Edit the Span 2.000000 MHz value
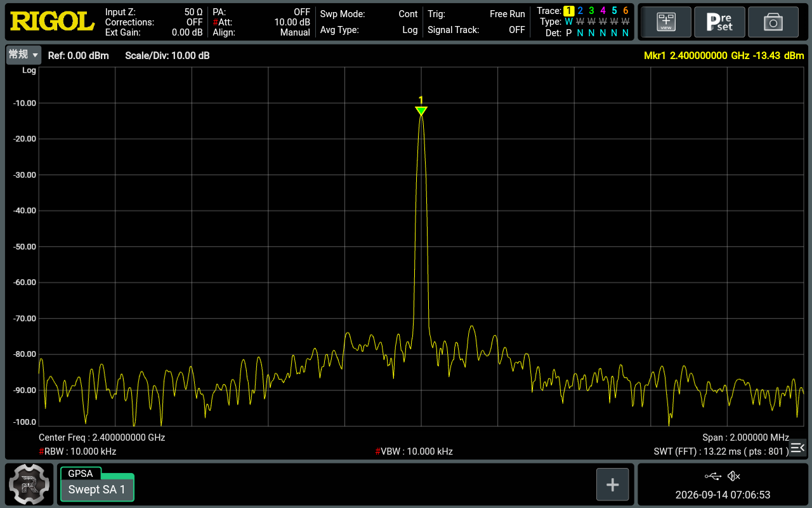This screenshot has width=812, height=508. [x=746, y=438]
